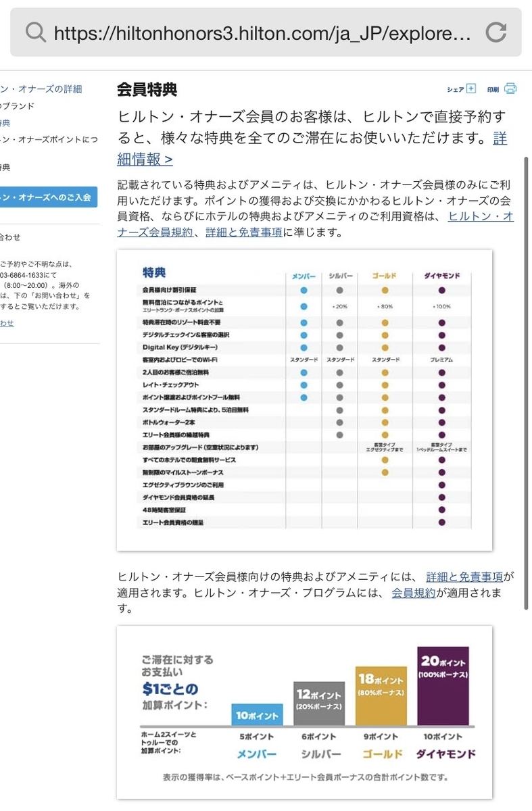Image resolution: width=532 pixels, height=811 pixels.
Task: Click the blue highlighted 特典 sidebar item
Action: click(x=5, y=123)
